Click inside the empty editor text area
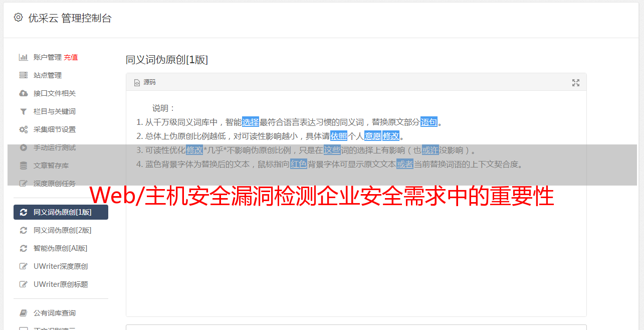The image size is (644, 330). 356,251
